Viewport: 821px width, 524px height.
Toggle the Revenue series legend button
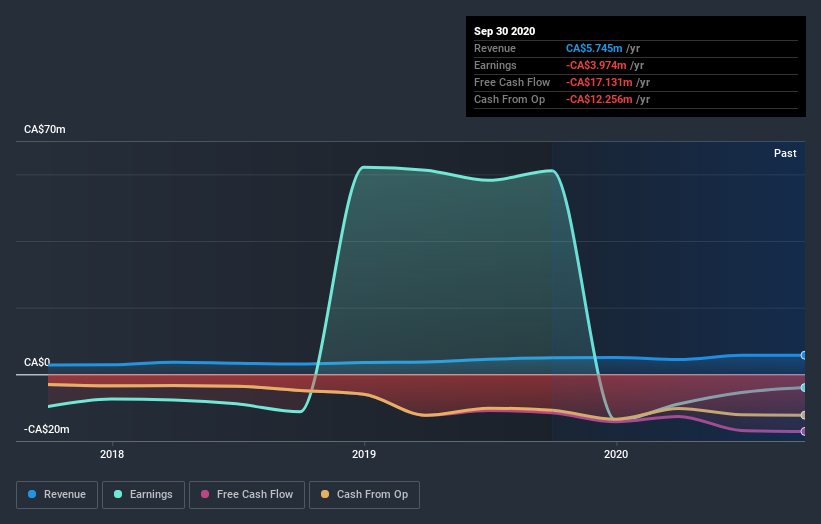coord(57,495)
